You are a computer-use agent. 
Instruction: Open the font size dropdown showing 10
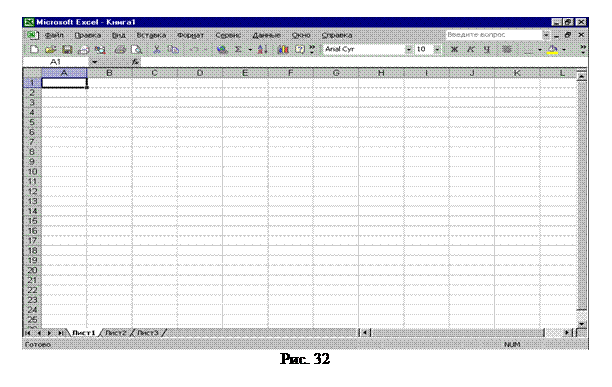pyautogui.click(x=437, y=50)
